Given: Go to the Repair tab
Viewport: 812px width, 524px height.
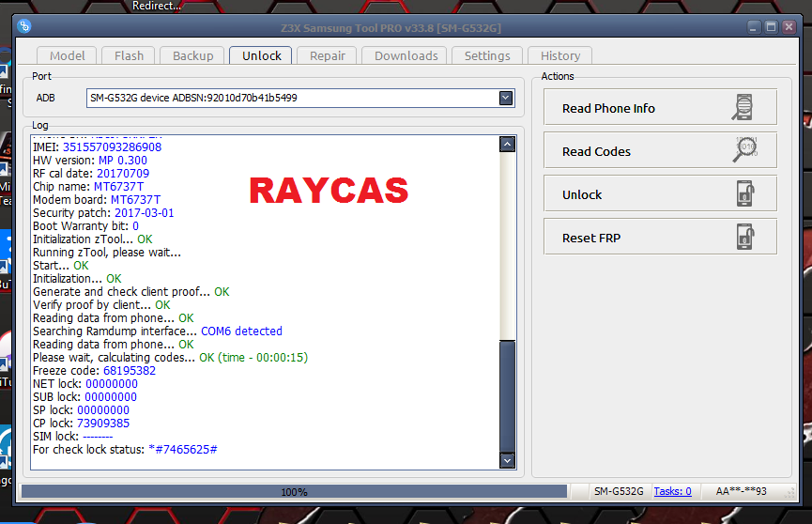Looking at the screenshot, I should [x=328, y=55].
